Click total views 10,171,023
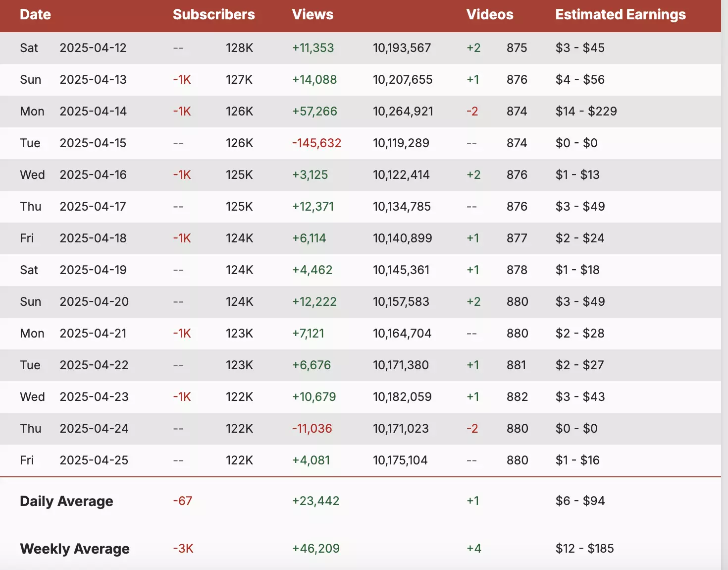The width and height of the screenshot is (728, 570). 401,429
